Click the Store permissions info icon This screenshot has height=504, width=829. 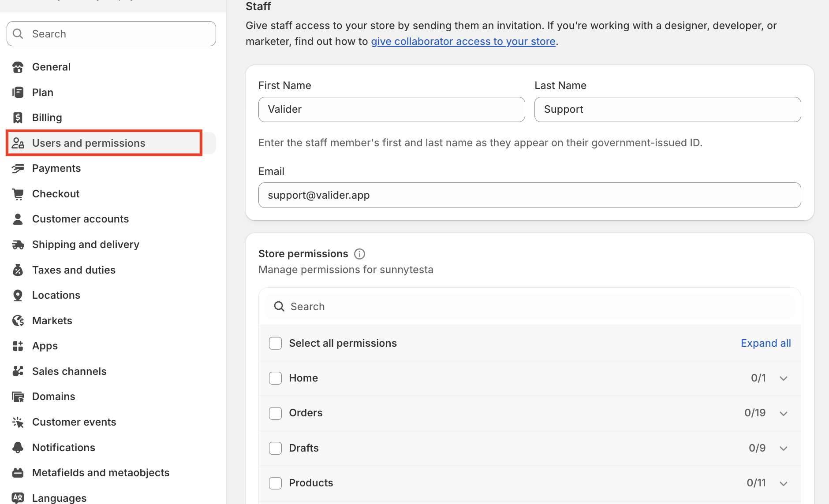click(360, 254)
